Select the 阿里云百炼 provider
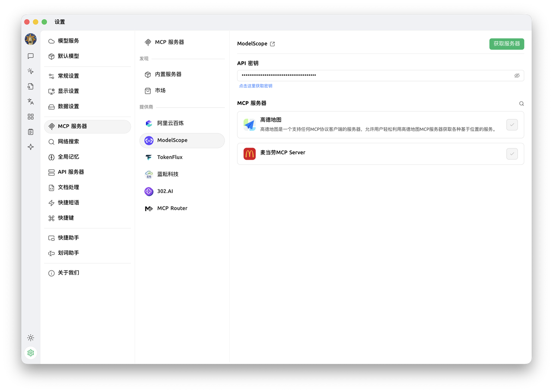The height and width of the screenshot is (392, 553). coord(182,123)
